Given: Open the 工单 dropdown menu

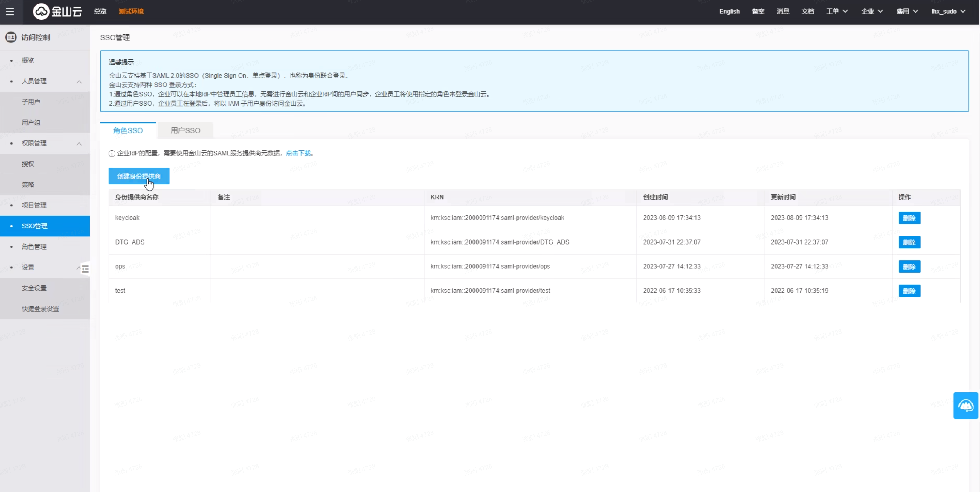Looking at the screenshot, I should point(836,11).
